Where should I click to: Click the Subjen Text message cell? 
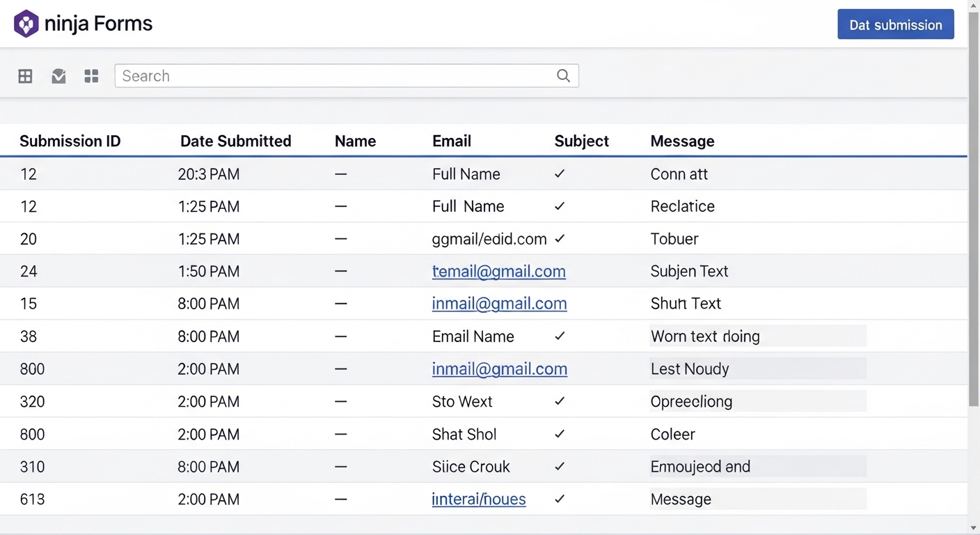pos(689,271)
